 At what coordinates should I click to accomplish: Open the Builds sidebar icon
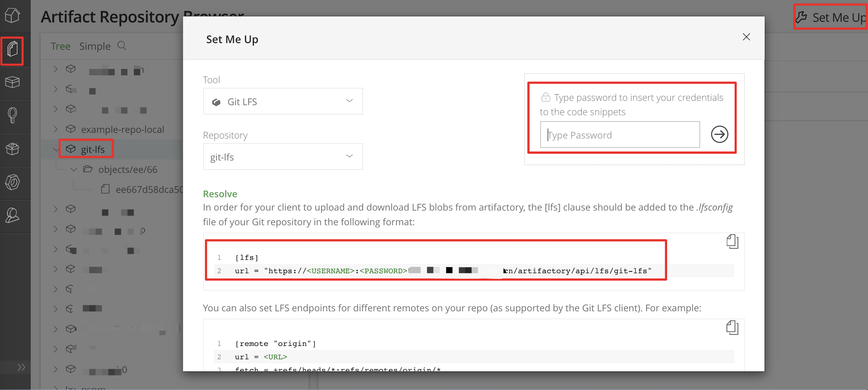tap(12, 149)
